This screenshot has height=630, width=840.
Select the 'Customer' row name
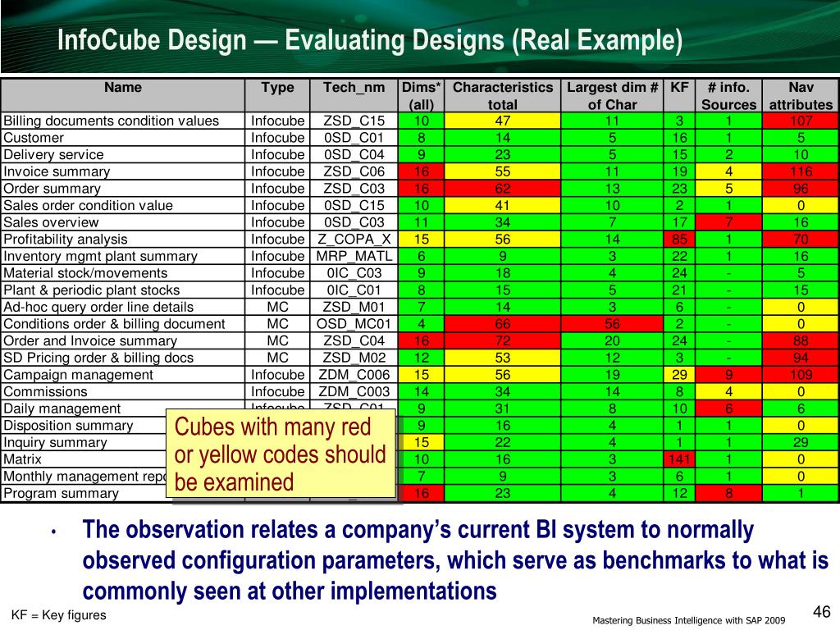(33, 138)
